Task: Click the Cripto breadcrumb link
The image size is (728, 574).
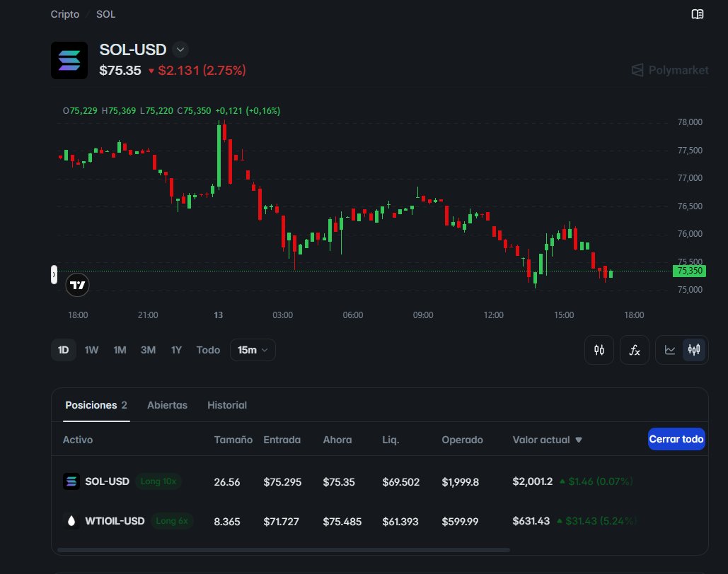Action: [65, 14]
